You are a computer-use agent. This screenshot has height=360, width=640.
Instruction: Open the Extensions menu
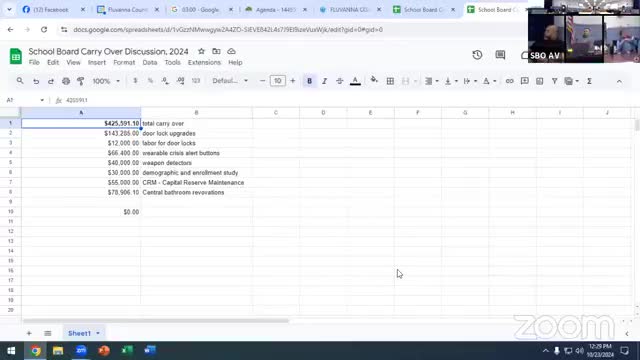click(204, 62)
